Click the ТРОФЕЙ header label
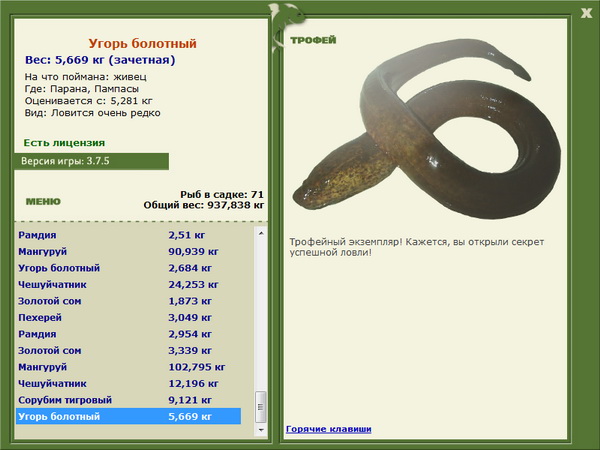The image size is (600, 450). click(313, 40)
